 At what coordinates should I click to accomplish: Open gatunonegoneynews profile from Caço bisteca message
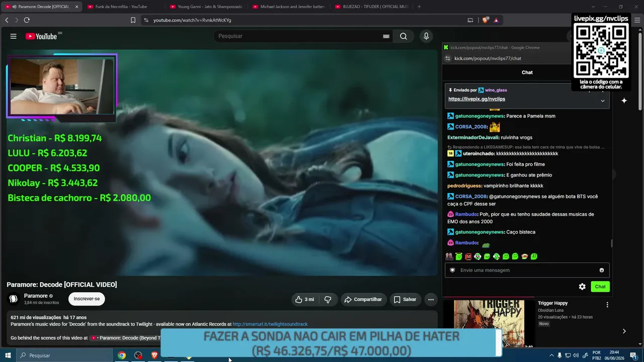[x=479, y=232]
